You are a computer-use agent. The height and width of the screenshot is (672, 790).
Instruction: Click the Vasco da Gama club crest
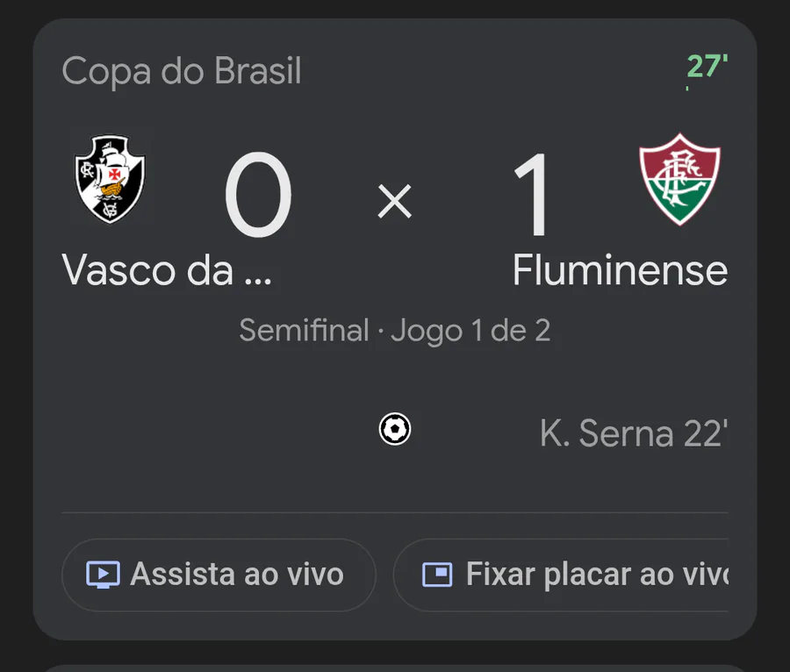pos(110,178)
